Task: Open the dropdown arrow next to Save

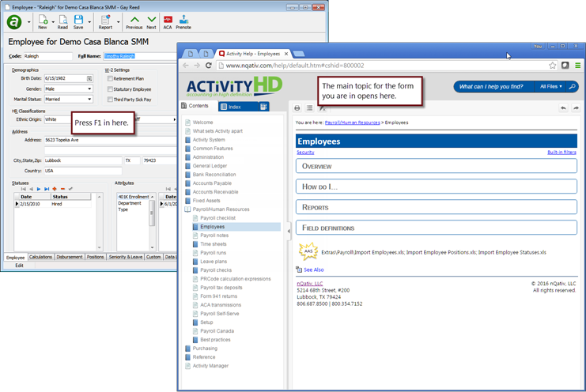Action: click(x=89, y=22)
